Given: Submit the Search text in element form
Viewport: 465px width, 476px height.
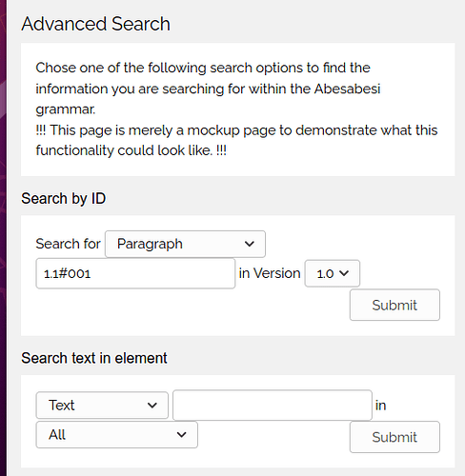Looking at the screenshot, I should click(394, 437).
